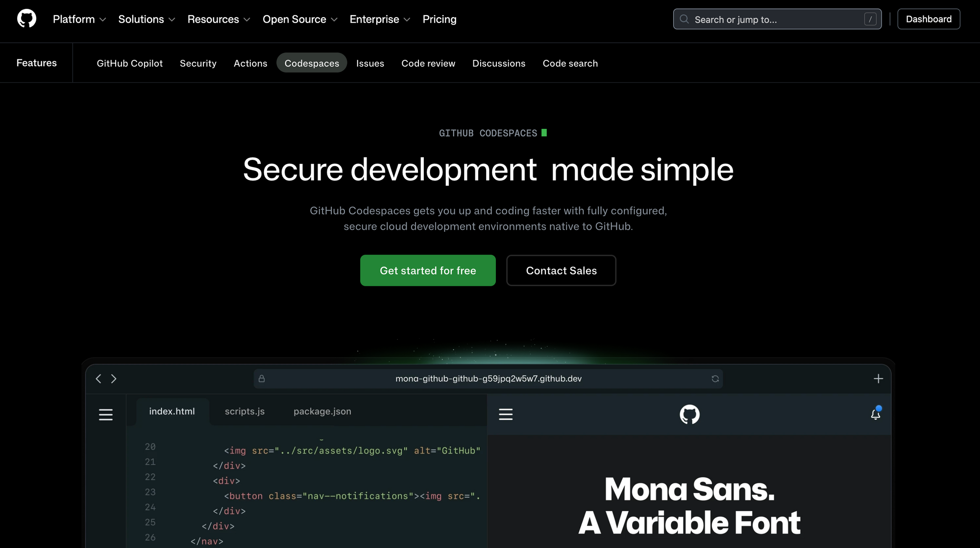Click the Search or jump to field
This screenshot has height=548, width=980.
(777, 19)
